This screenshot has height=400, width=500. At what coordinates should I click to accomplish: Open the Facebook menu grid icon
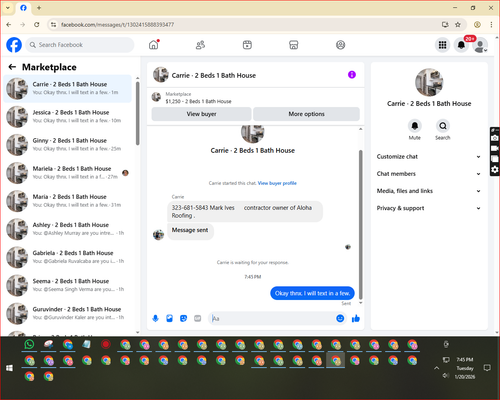coord(442,45)
